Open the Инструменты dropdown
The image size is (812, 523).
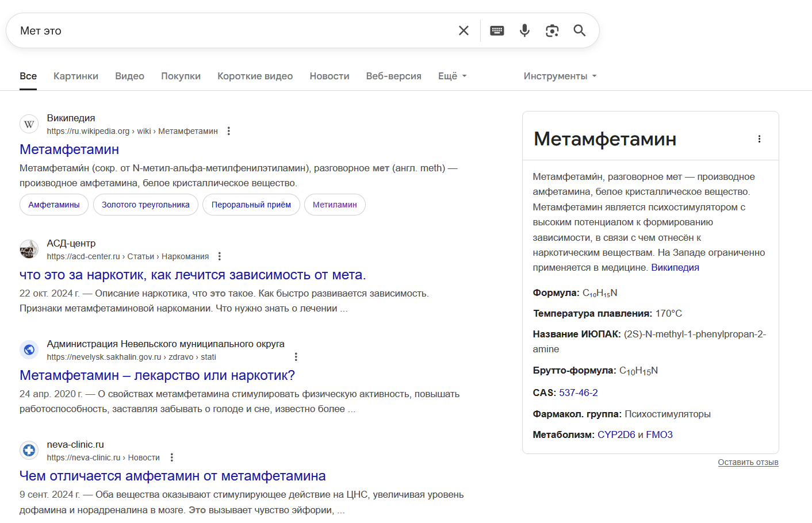(x=560, y=76)
